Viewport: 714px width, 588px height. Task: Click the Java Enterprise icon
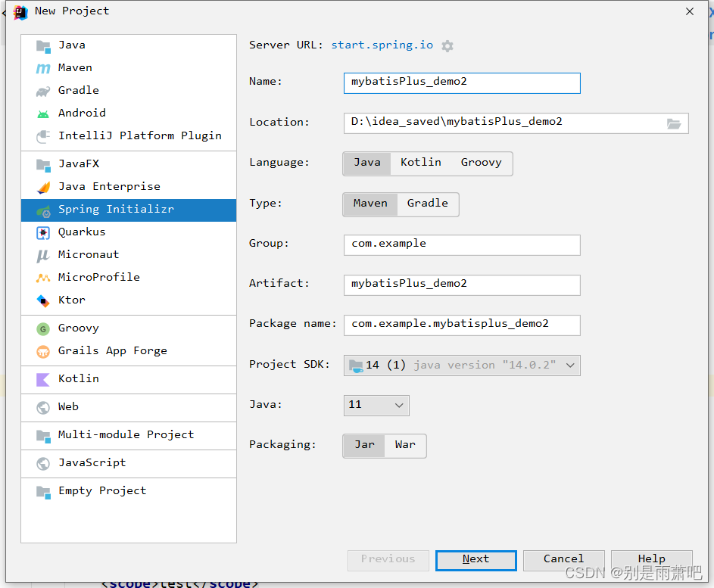point(43,188)
